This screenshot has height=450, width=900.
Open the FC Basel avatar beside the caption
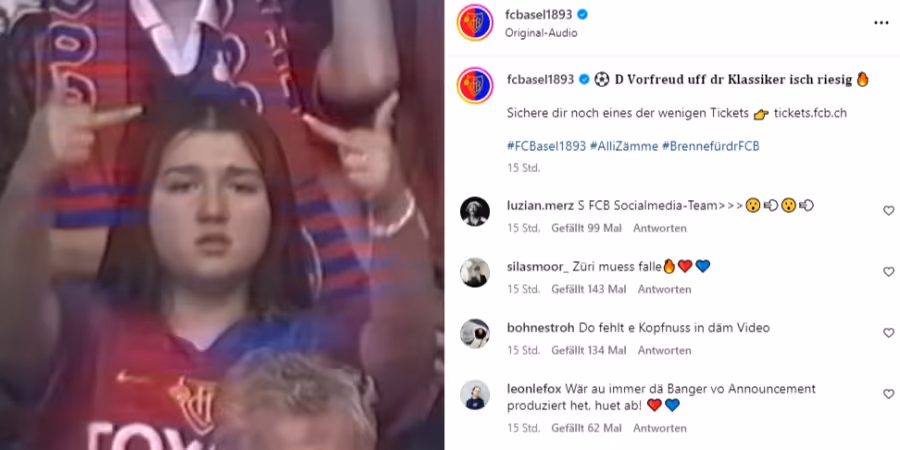click(475, 86)
